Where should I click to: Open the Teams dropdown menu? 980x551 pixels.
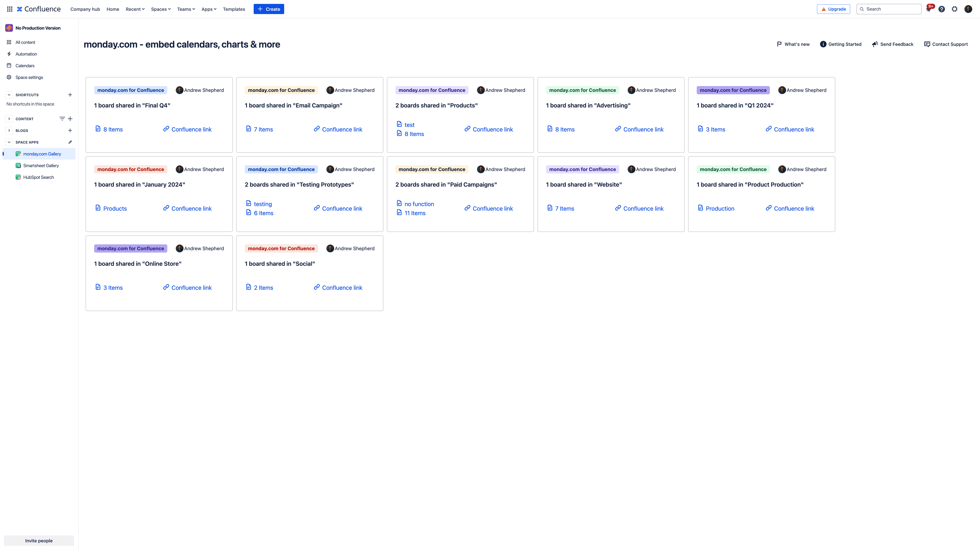pos(186,9)
